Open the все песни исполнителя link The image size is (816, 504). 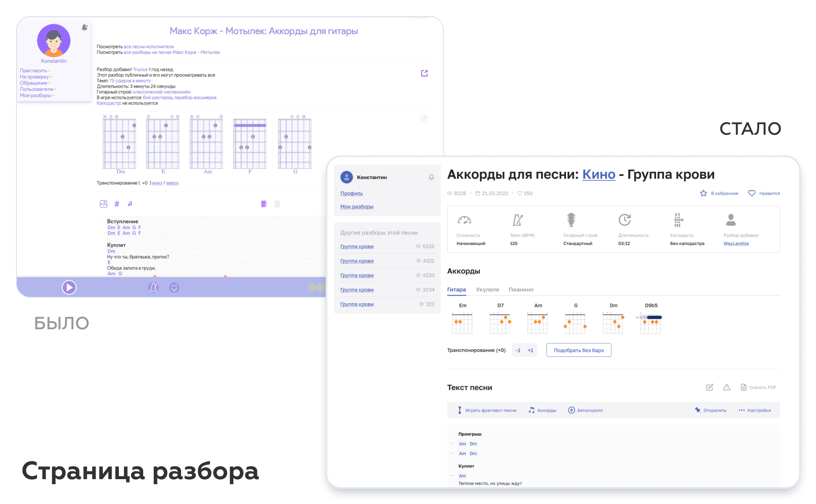click(149, 47)
